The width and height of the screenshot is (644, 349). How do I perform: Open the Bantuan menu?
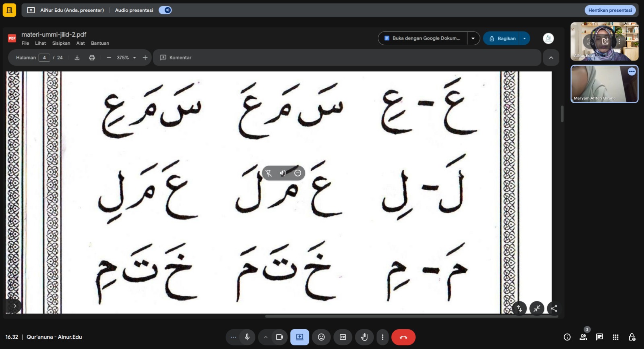100,43
